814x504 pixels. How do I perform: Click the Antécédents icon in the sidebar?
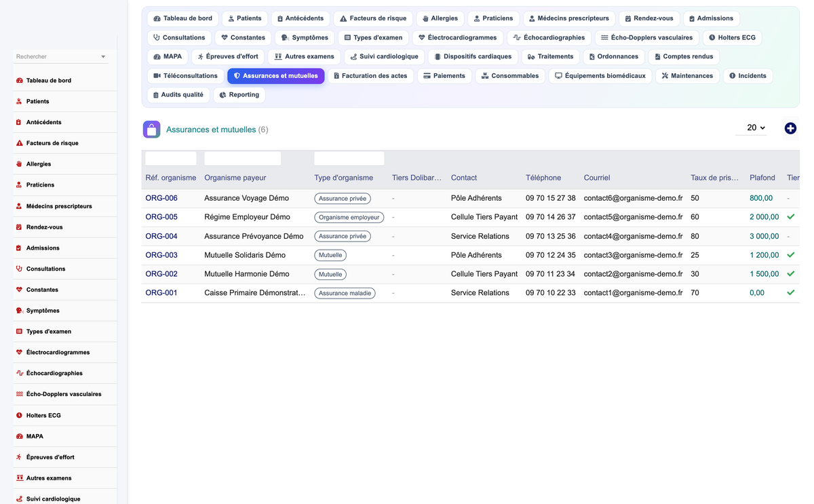(x=19, y=123)
